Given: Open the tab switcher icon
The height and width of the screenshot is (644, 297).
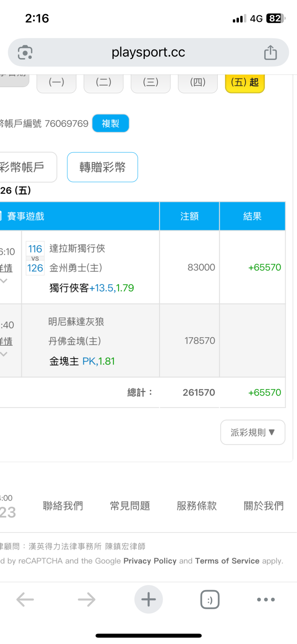Looking at the screenshot, I should [x=210, y=599].
